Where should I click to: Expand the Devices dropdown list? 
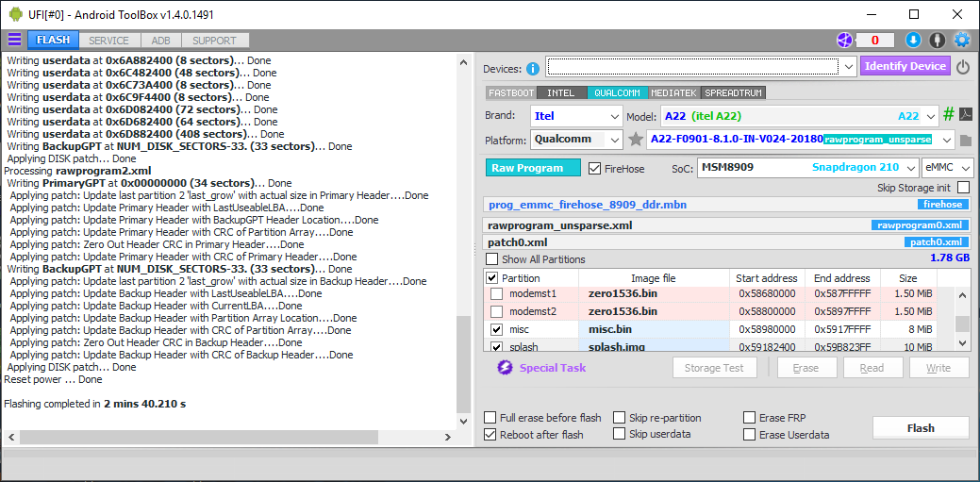click(848, 66)
